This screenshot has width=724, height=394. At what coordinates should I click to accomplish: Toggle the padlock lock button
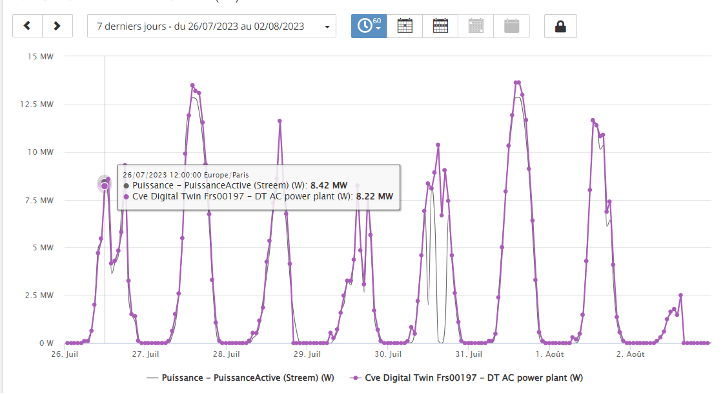tap(560, 26)
